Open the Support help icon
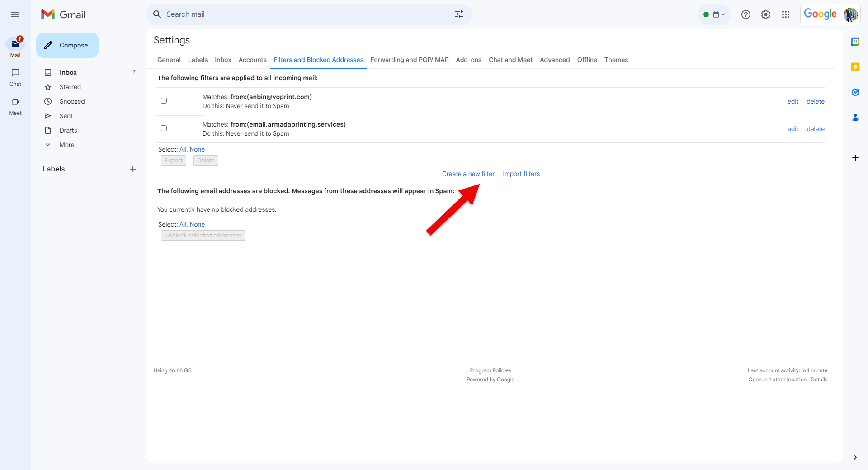Image resolution: width=868 pixels, height=470 pixels. (746, 14)
